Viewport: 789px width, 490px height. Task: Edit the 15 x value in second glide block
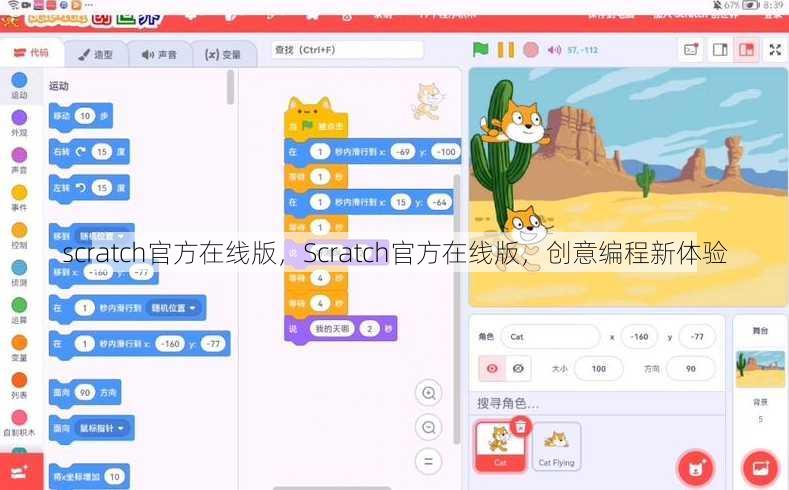(x=401, y=202)
